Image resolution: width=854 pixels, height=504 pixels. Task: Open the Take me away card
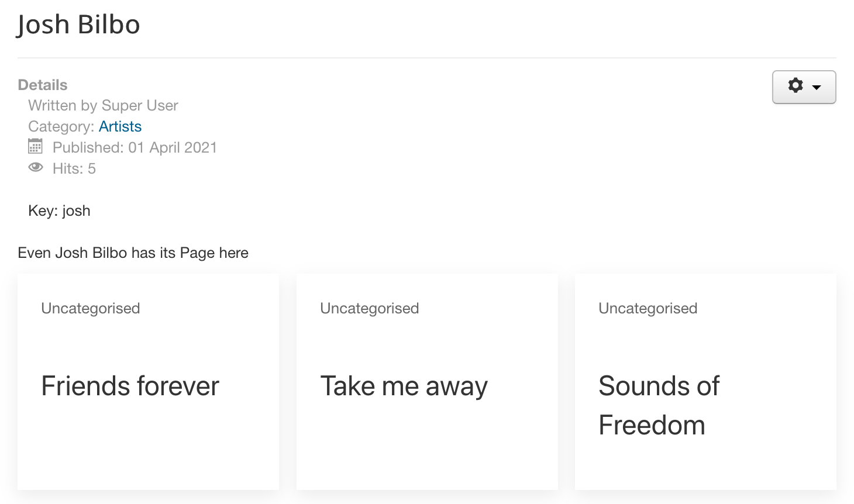(427, 382)
